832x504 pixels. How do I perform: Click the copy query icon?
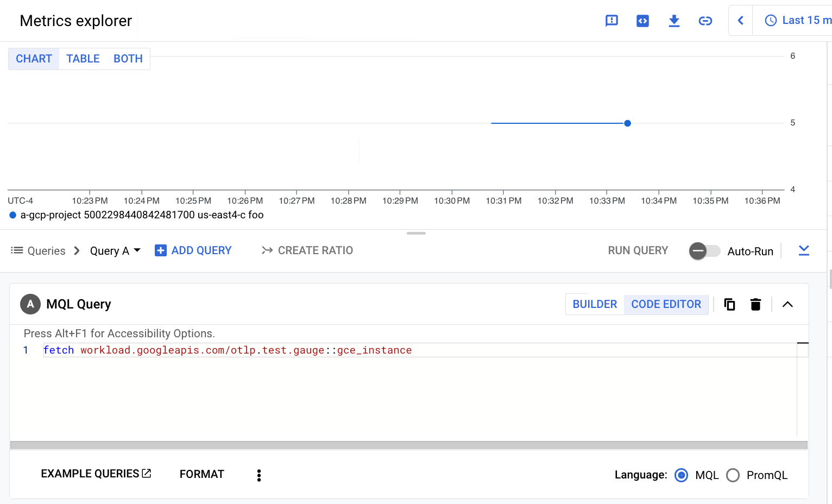(x=729, y=304)
